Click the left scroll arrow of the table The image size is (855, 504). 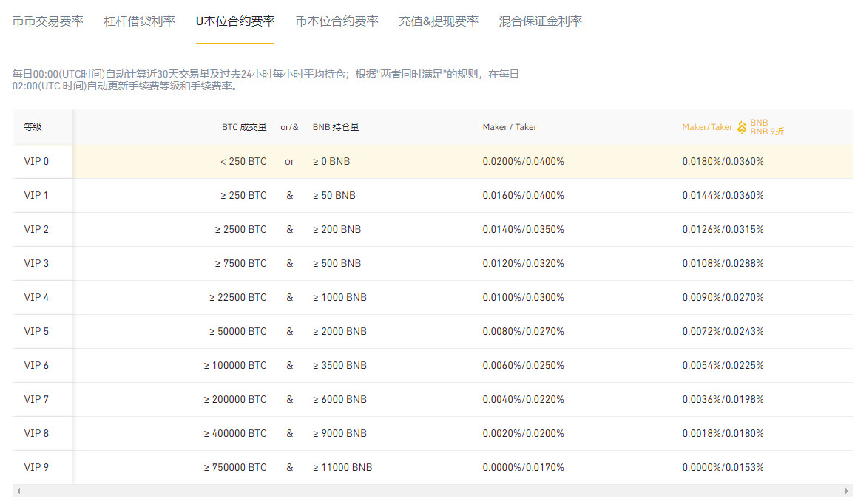coord(18,491)
